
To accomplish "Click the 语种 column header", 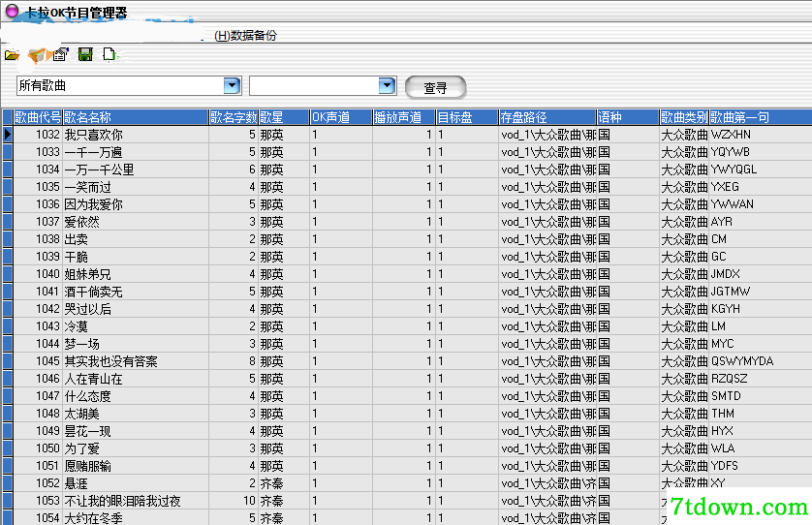I will tap(628, 117).
